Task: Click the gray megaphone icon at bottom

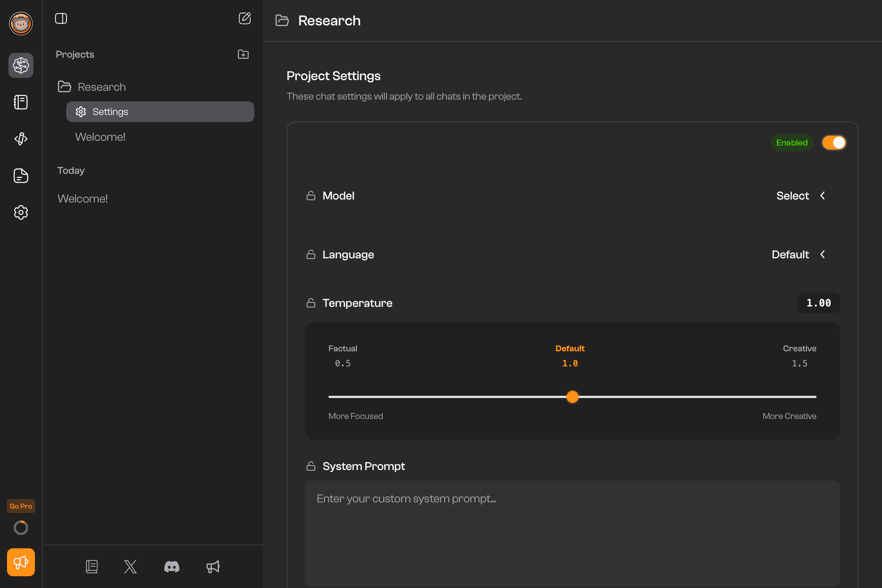Action: (x=213, y=566)
